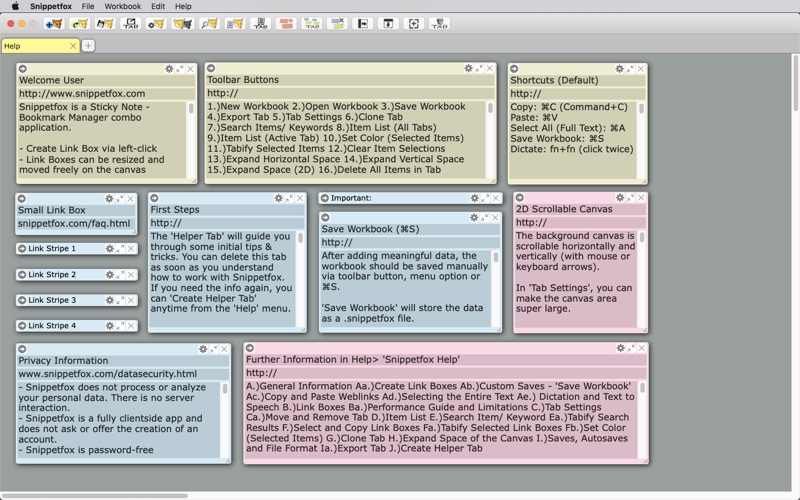
Task: Close the Help tab
Action: point(73,46)
